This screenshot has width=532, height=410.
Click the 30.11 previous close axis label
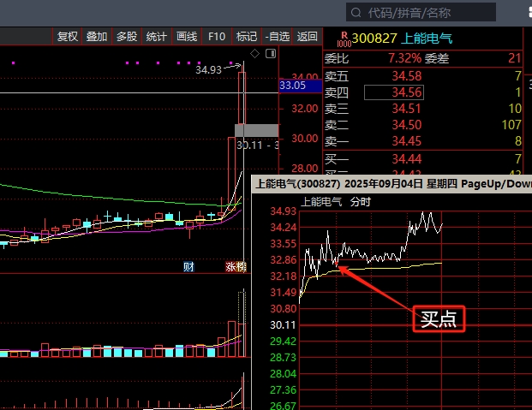pos(283,325)
